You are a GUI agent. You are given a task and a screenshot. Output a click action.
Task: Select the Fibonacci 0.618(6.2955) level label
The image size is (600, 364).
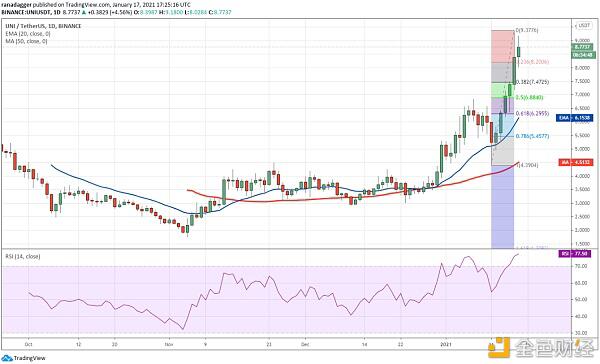pyautogui.click(x=532, y=114)
